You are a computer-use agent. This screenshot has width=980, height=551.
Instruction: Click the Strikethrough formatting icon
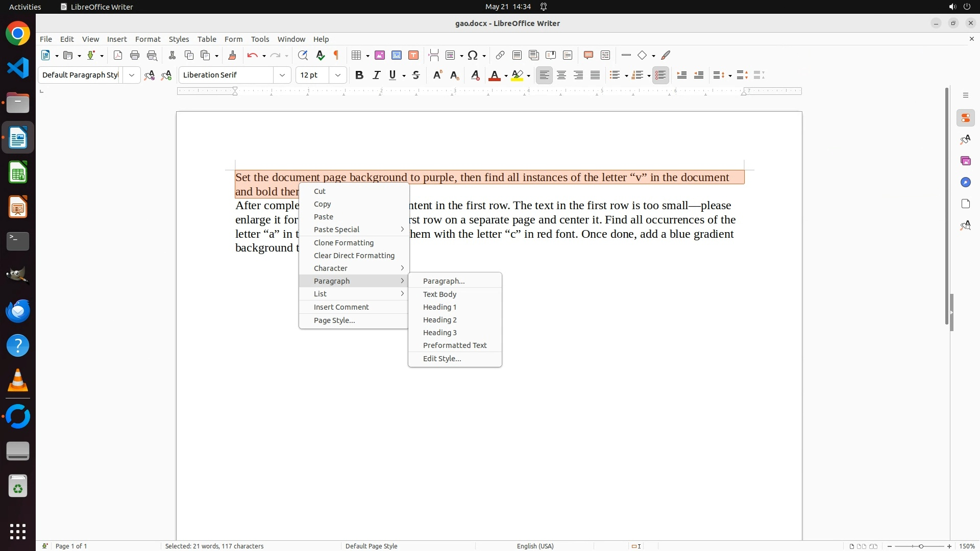[416, 75]
